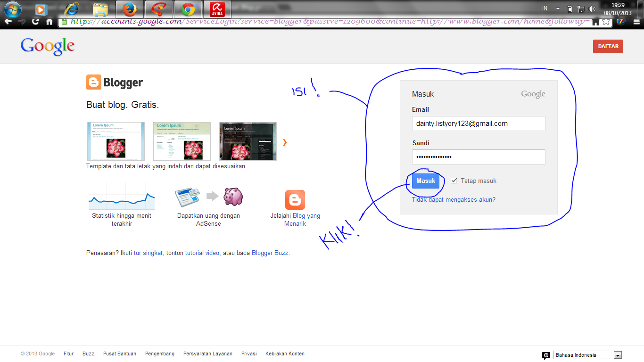The width and height of the screenshot is (644, 362).
Task: Bookmark this page with the star icon
Action: point(606,22)
